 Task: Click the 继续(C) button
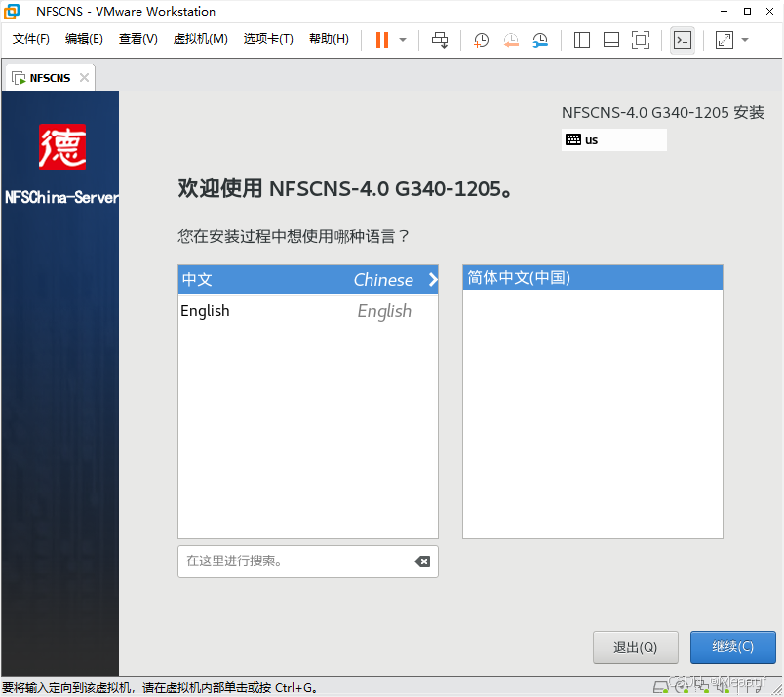[733, 647]
